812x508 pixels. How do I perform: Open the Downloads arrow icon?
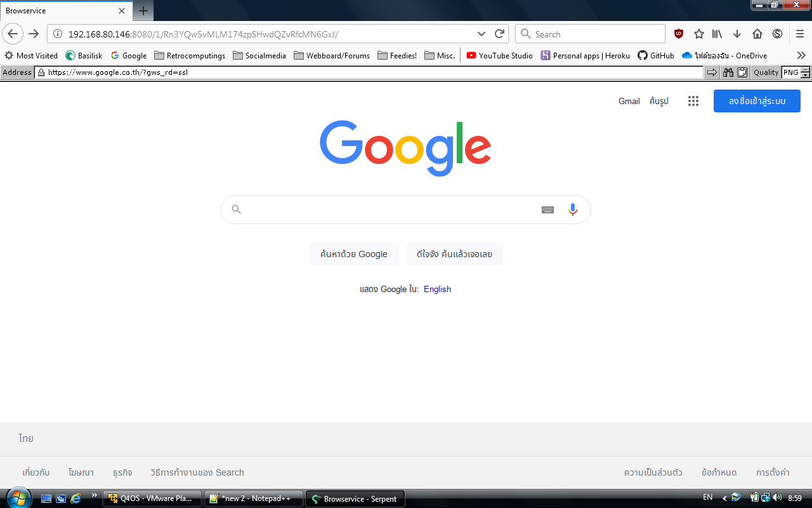(737, 34)
